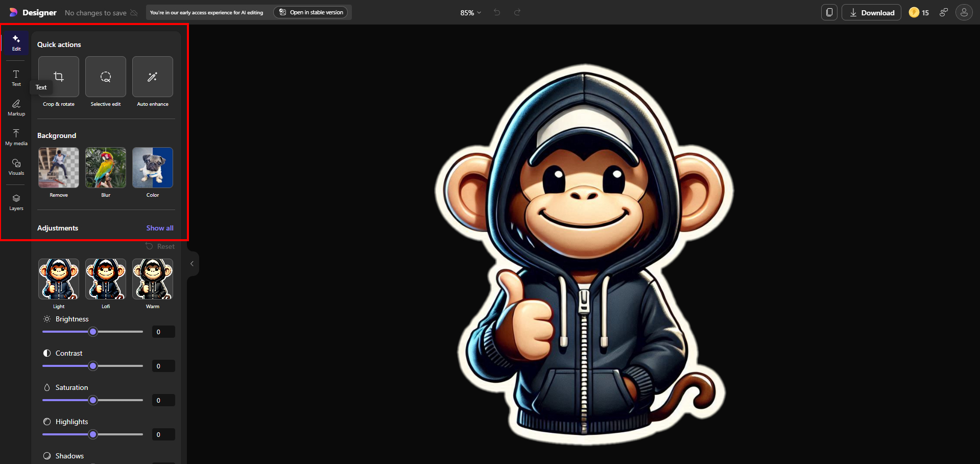Open the 85% zoom dropdown

click(470, 13)
